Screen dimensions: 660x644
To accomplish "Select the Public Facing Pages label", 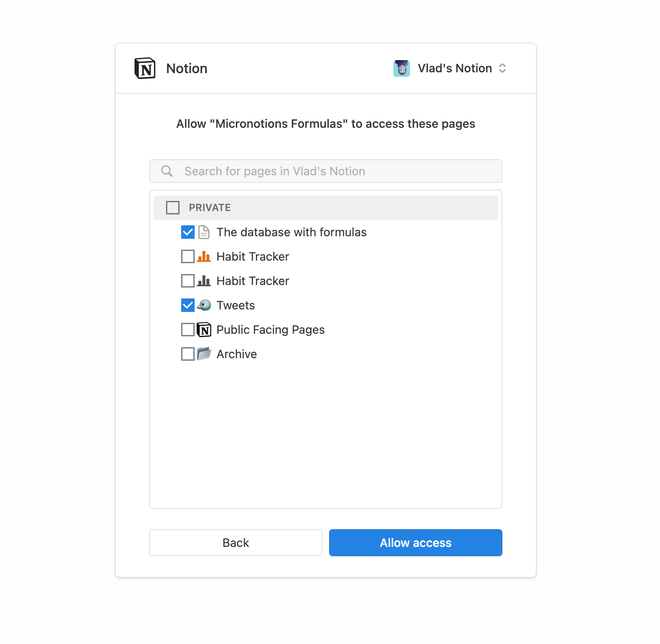I will pyautogui.click(x=270, y=330).
